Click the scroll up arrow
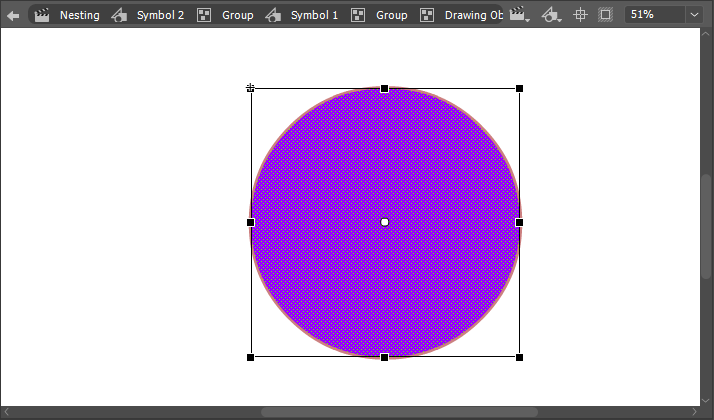Screen dimensions: 714x420 tap(706, 34)
